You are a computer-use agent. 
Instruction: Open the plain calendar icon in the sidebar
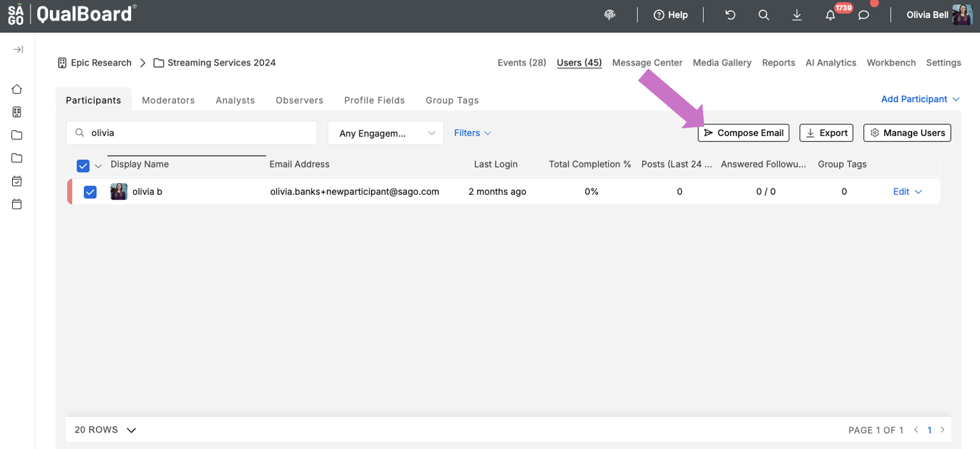click(x=17, y=204)
